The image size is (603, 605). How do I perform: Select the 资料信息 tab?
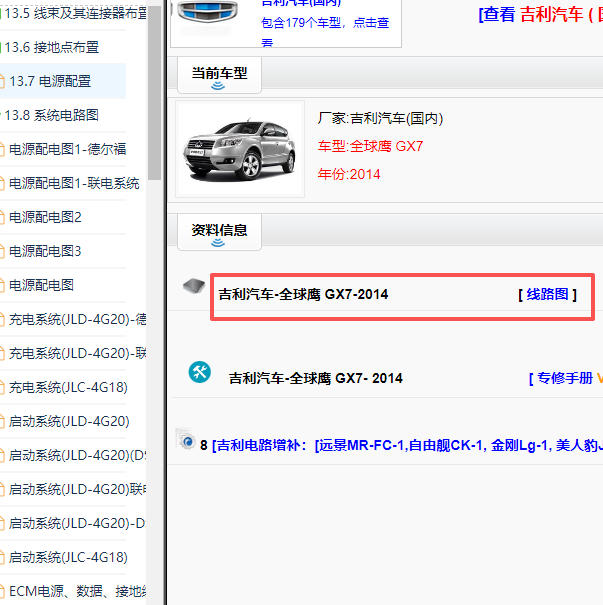[x=219, y=232]
